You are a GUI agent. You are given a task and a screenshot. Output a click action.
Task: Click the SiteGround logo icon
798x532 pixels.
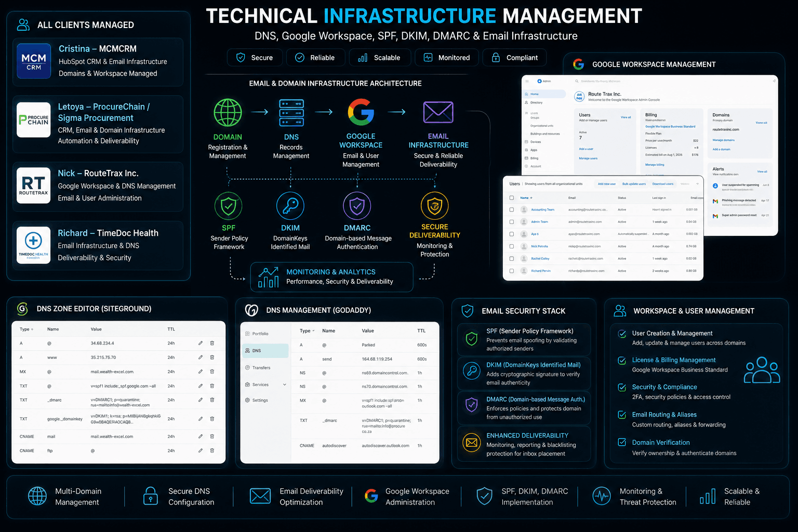(x=22, y=309)
